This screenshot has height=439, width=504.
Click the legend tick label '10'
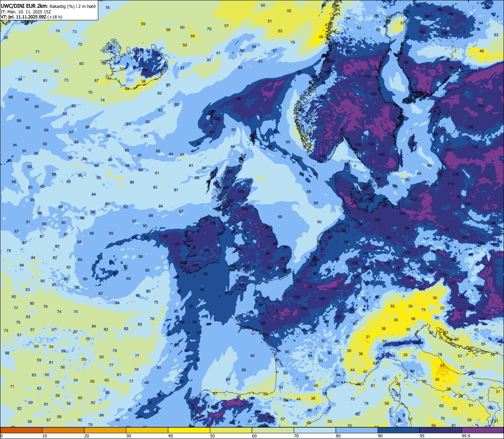[x=44, y=436]
